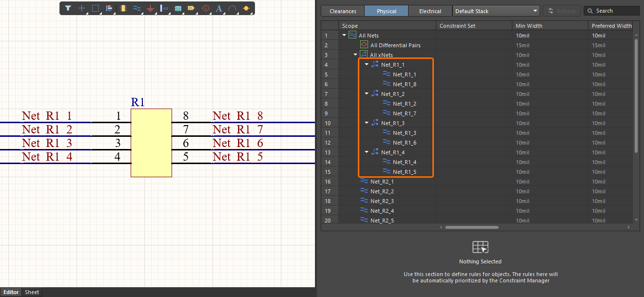Switch to the Clearances tab
Viewport: 644px width, 297px height.
click(343, 11)
